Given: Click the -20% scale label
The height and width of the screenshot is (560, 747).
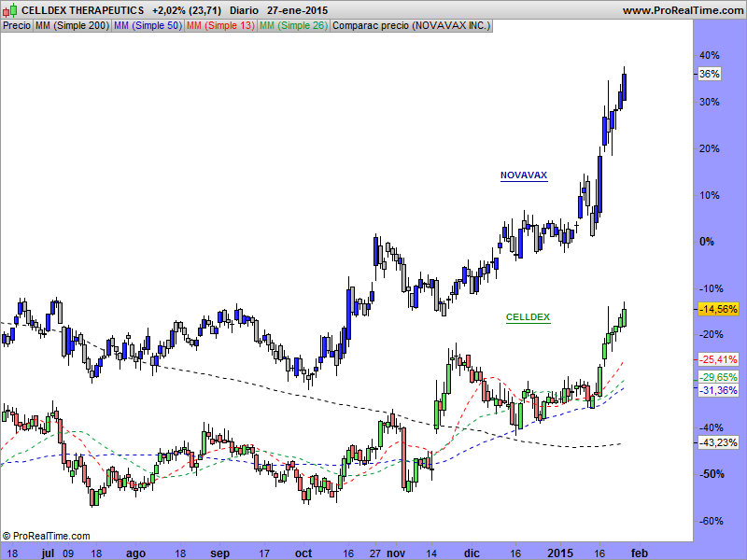Looking at the screenshot, I should 711,335.
